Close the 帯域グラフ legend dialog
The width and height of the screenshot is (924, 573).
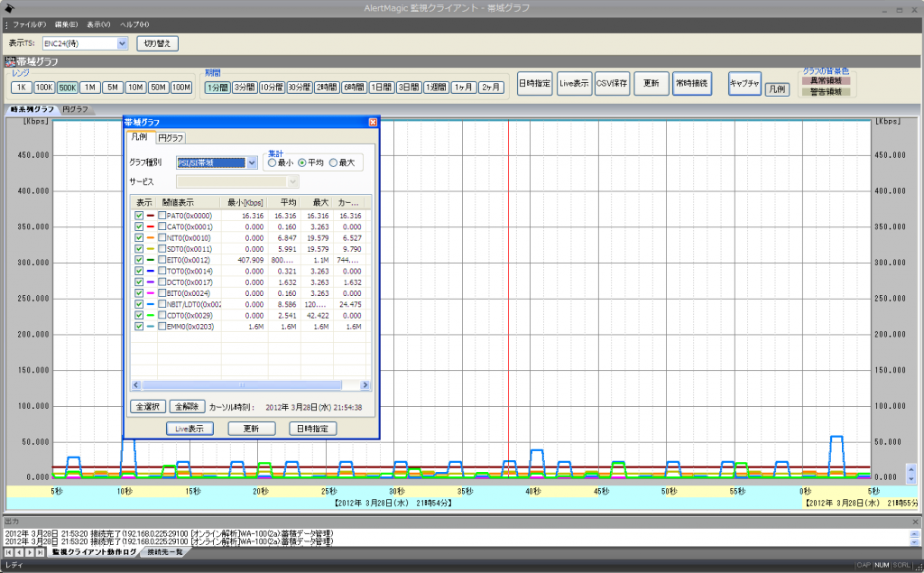tap(373, 122)
